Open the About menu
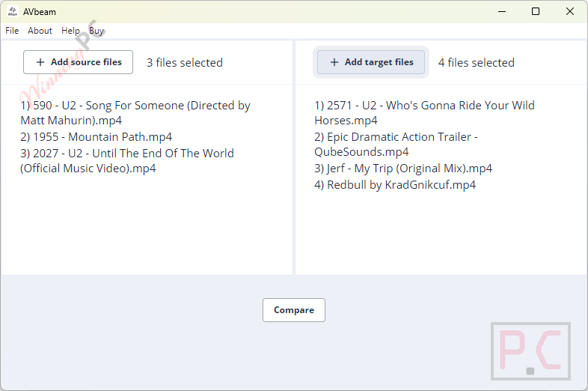 (40, 31)
